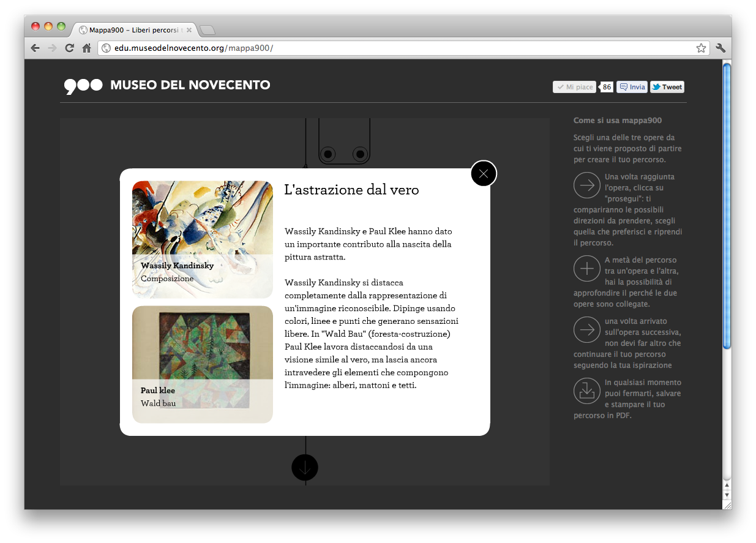The width and height of the screenshot is (756, 543).
Task: Click the Tweet button
Action: pyautogui.click(x=667, y=87)
